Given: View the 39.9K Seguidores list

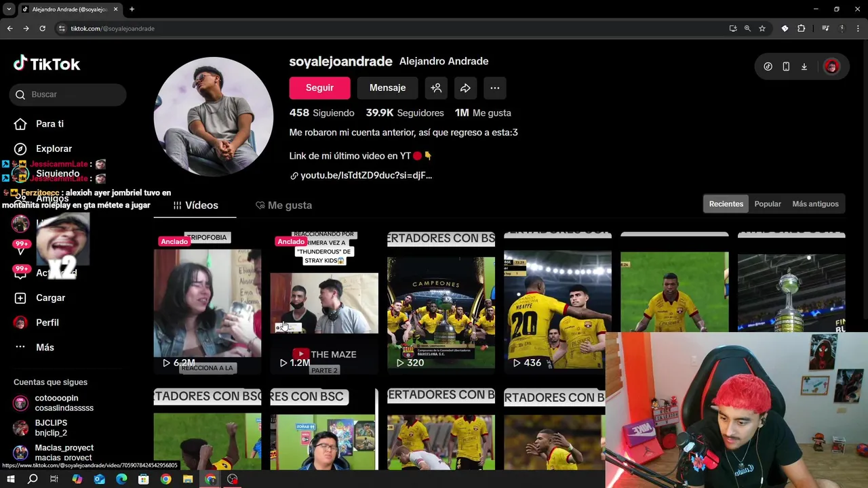Looking at the screenshot, I should tap(405, 113).
